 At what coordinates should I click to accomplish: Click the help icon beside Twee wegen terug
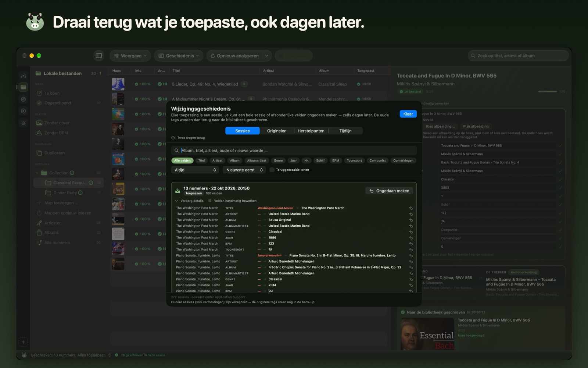coord(173,138)
